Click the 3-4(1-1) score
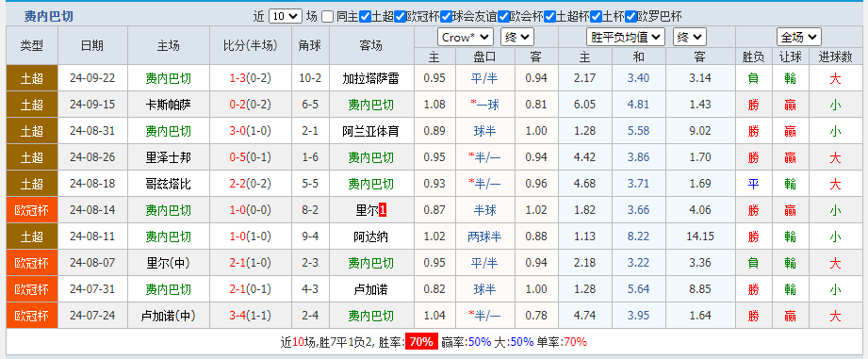Viewport: 868px width, 359px height. (250, 317)
